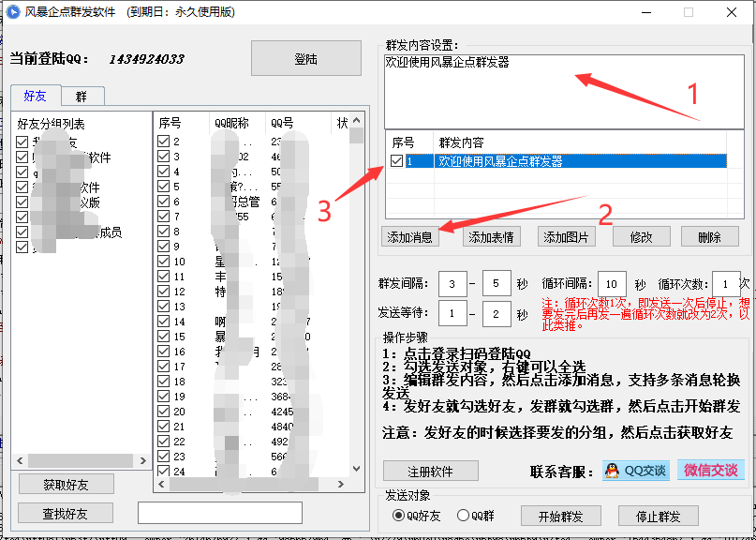Click the 发送等待 maximum field showing 2
The image size is (756, 540).
[x=497, y=314]
